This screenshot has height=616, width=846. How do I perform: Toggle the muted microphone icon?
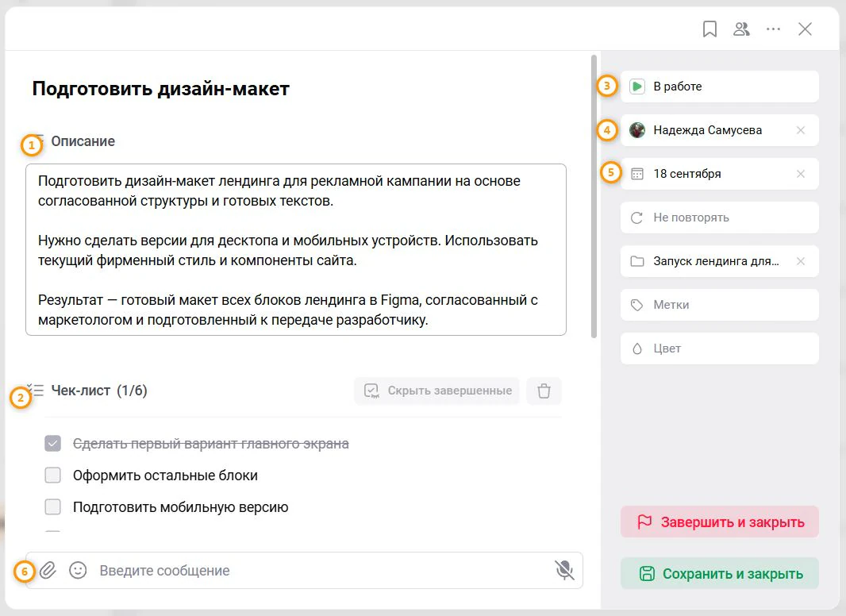click(564, 570)
